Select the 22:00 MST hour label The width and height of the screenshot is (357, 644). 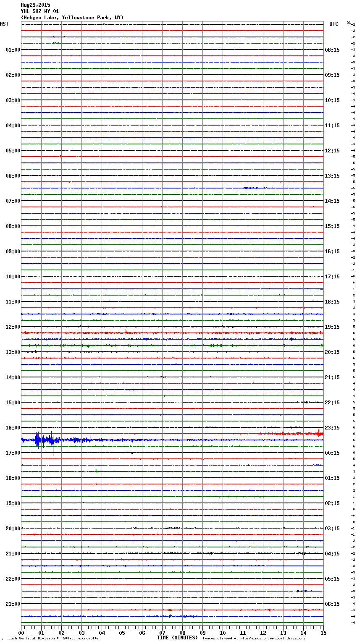13,579
